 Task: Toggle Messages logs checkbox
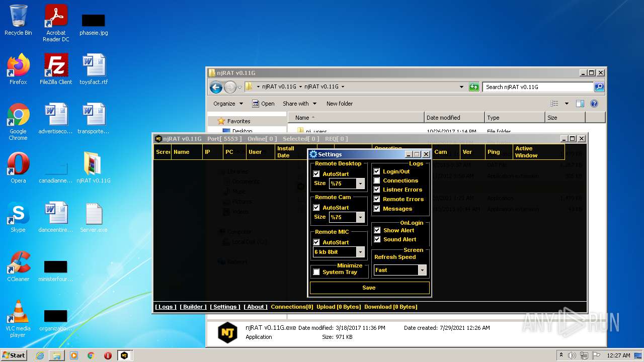(x=377, y=209)
